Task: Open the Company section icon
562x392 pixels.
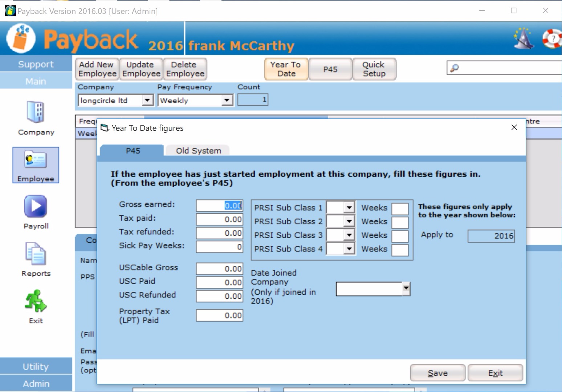Action: pos(36,112)
